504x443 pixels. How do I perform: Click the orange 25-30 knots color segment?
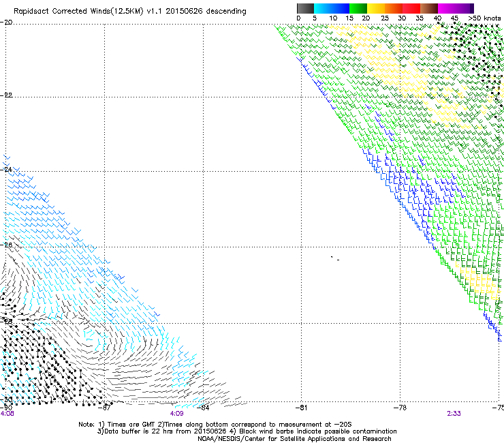[x=394, y=8]
